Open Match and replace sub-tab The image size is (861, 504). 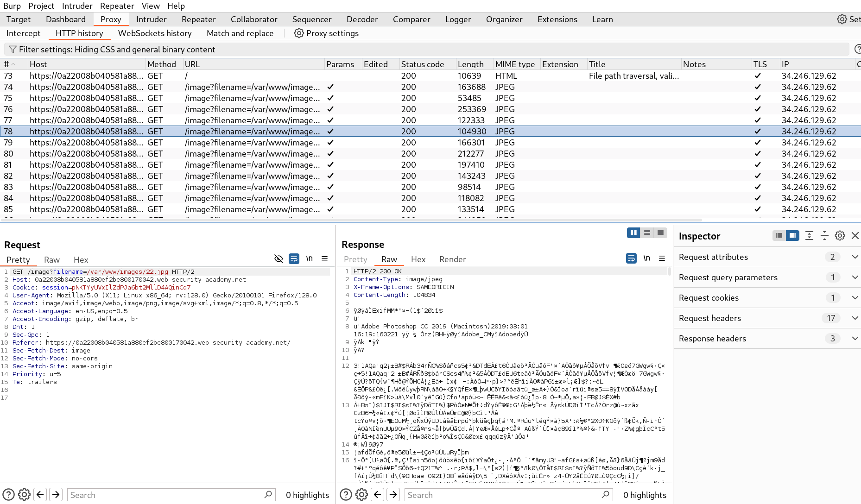(x=240, y=33)
